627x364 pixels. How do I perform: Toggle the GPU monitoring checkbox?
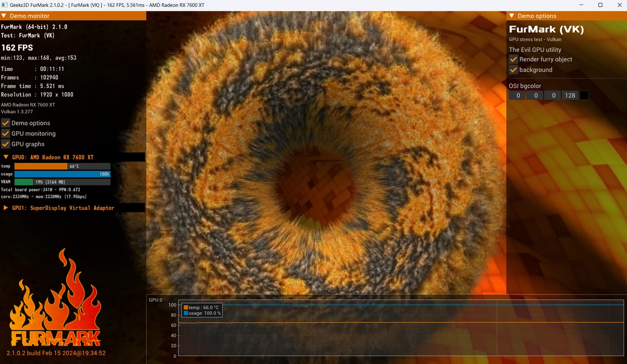5,133
